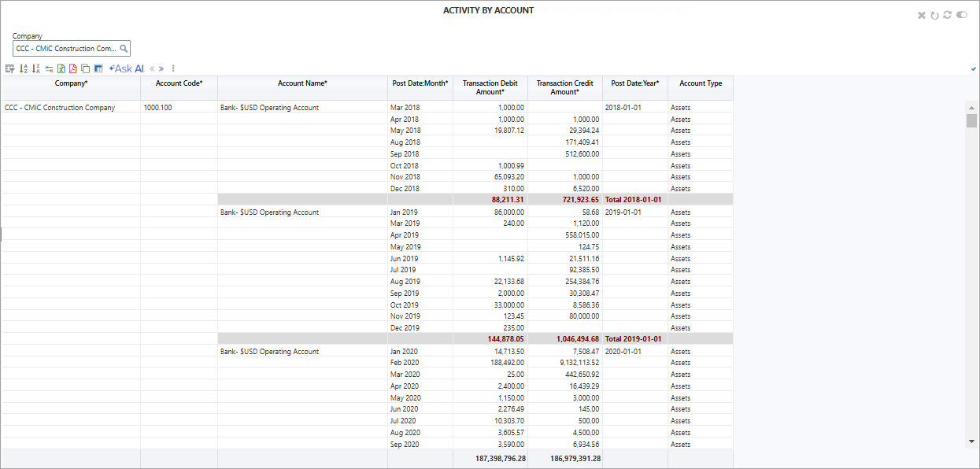Click 2019 credit subtotal 1,046,494.68

pyautogui.click(x=576, y=339)
